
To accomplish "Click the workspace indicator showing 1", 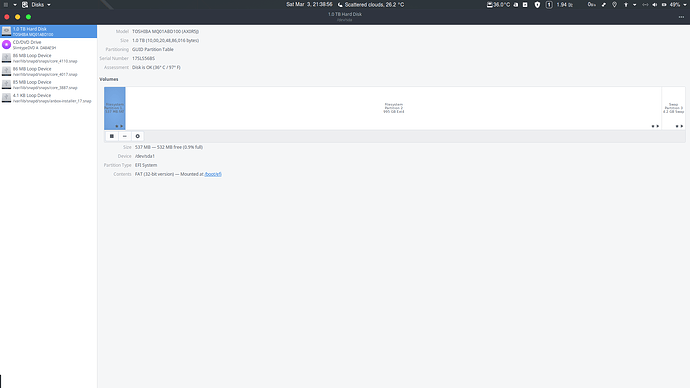I will tap(549, 5).
